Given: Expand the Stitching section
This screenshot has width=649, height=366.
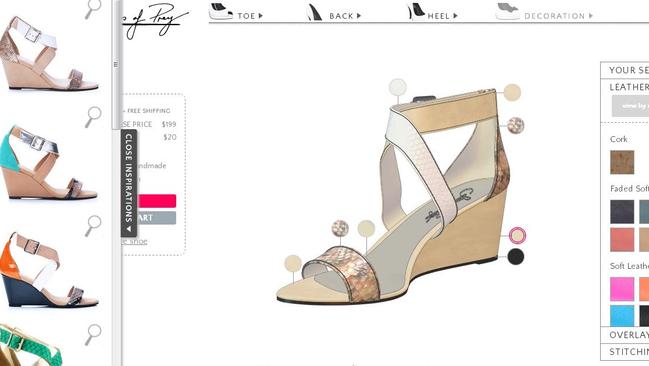Looking at the screenshot, I should pyautogui.click(x=625, y=352).
